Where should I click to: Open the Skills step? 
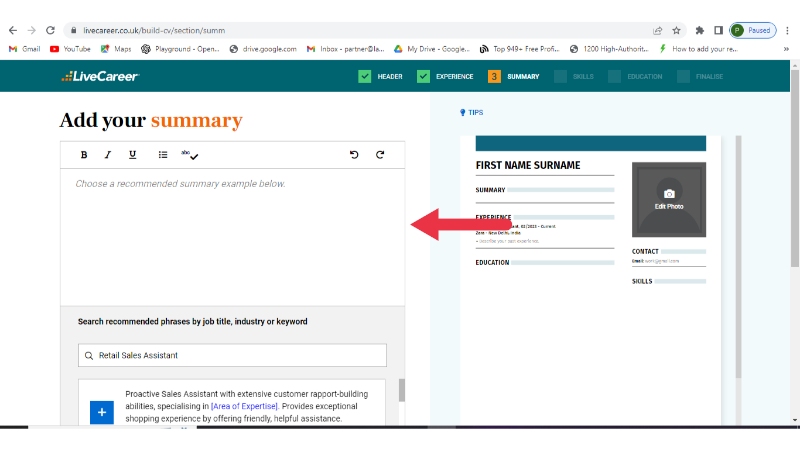573,76
